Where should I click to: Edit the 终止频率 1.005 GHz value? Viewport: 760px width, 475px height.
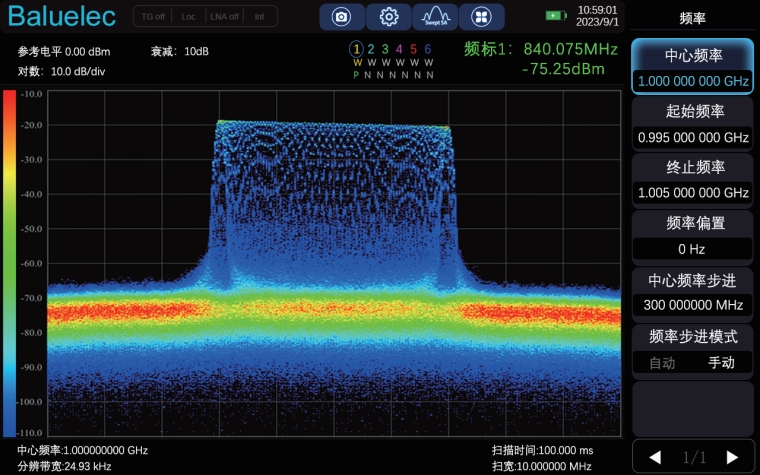(693, 192)
